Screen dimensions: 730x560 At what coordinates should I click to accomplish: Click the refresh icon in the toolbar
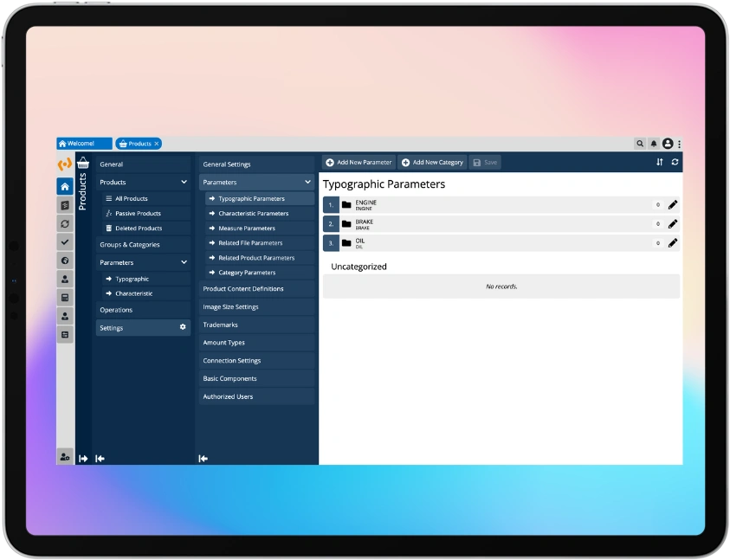(x=675, y=162)
